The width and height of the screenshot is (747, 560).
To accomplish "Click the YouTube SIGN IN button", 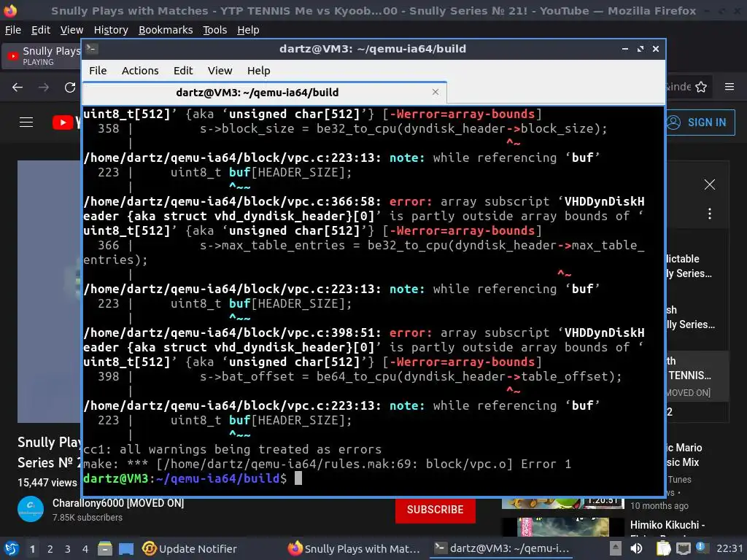I will coord(700,122).
